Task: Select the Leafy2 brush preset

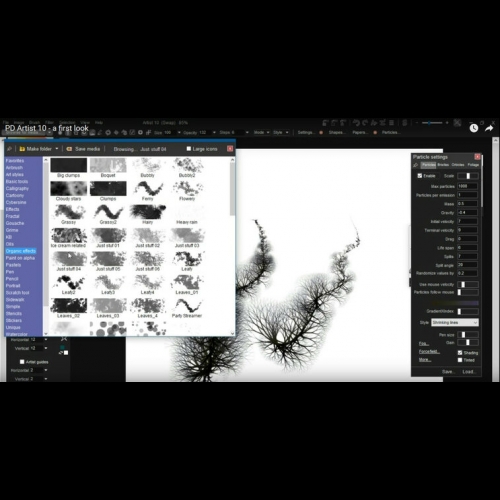Action: point(69,285)
